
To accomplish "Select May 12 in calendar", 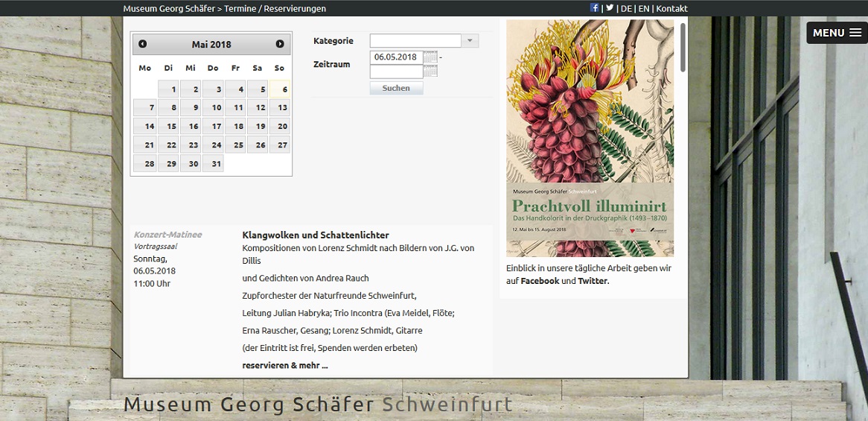I will (258, 107).
